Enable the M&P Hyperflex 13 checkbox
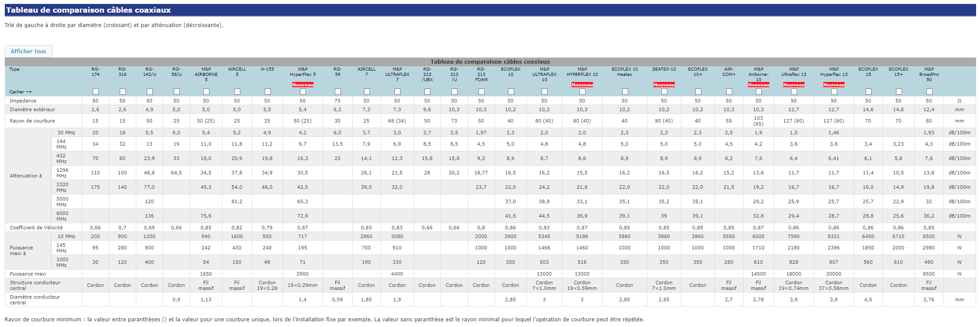The height and width of the screenshot is (327, 980). pos(834,92)
